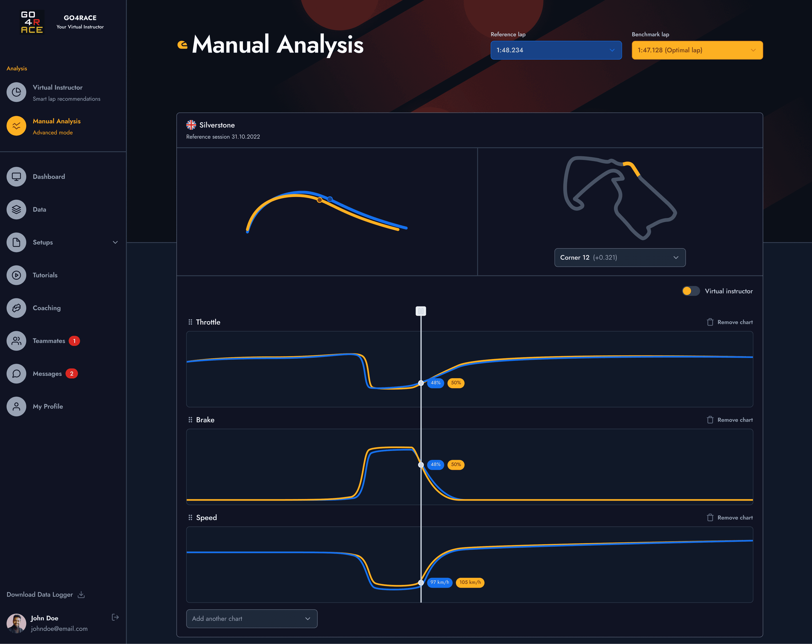Click the Virtual Instructor pie-chart icon
This screenshot has height=644, width=812.
pyautogui.click(x=16, y=92)
